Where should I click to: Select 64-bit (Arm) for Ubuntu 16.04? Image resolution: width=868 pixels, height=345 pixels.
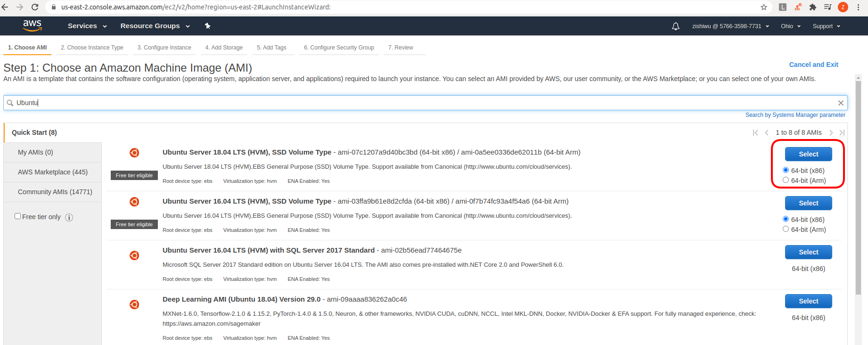[x=786, y=229]
